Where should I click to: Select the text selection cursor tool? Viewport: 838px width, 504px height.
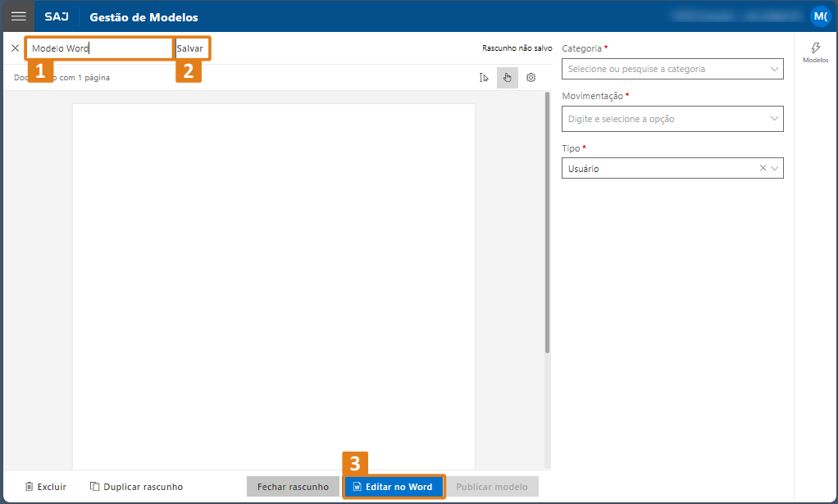click(484, 78)
